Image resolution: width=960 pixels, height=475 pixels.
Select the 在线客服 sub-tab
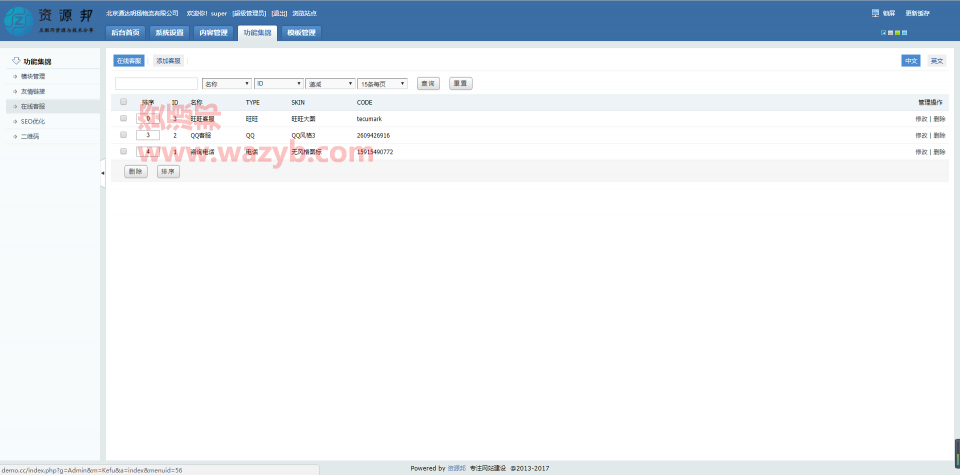(129, 61)
